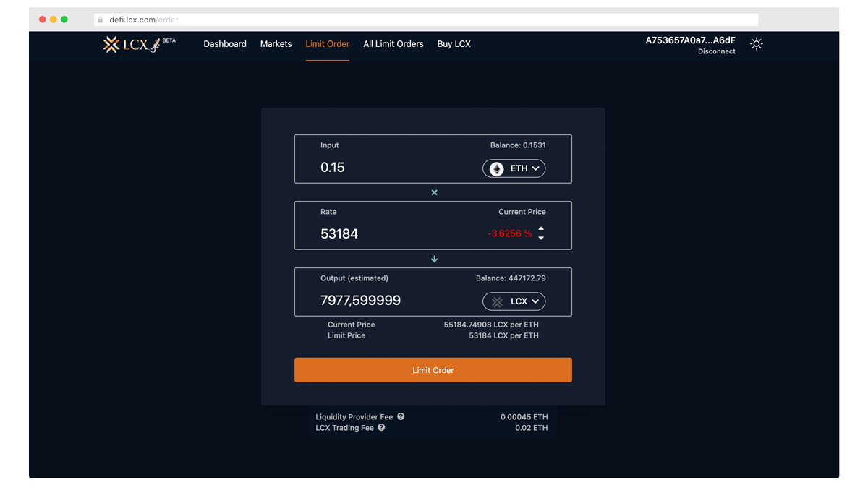868x485 pixels.
Task: Toggle the light/dark theme sun icon
Action: 757,44
